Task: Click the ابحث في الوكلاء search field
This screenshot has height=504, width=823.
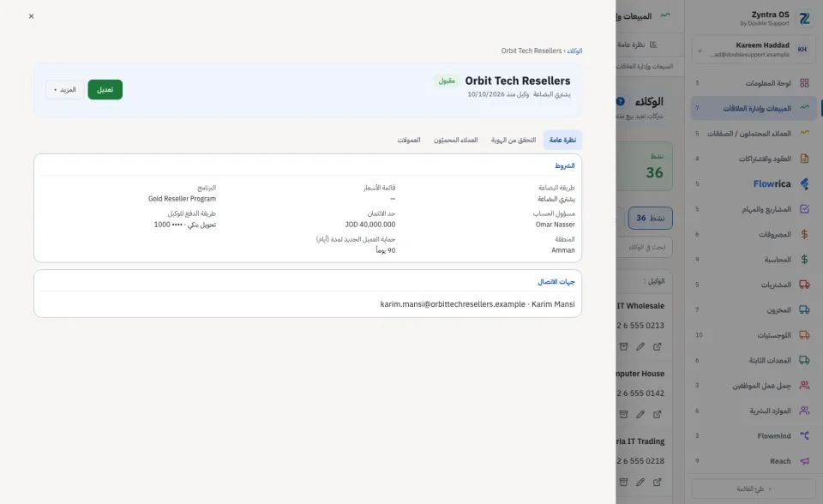Action: (645, 247)
